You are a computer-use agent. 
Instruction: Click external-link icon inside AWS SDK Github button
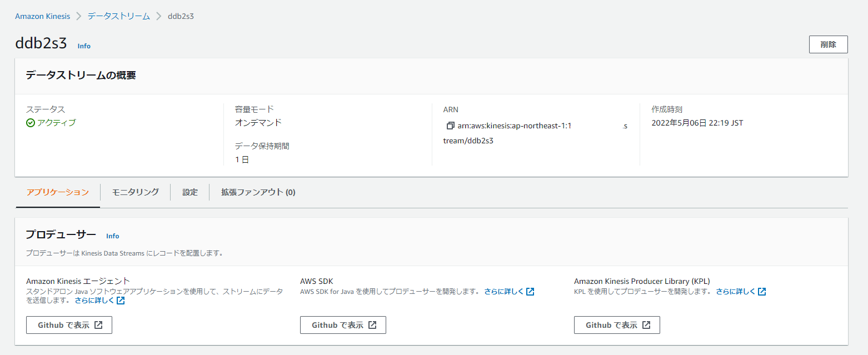coord(372,325)
